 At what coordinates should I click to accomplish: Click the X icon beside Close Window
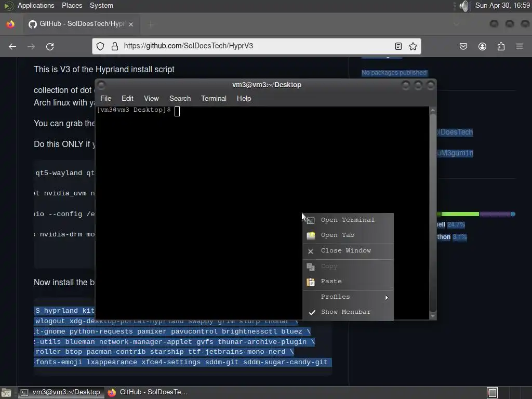311,251
